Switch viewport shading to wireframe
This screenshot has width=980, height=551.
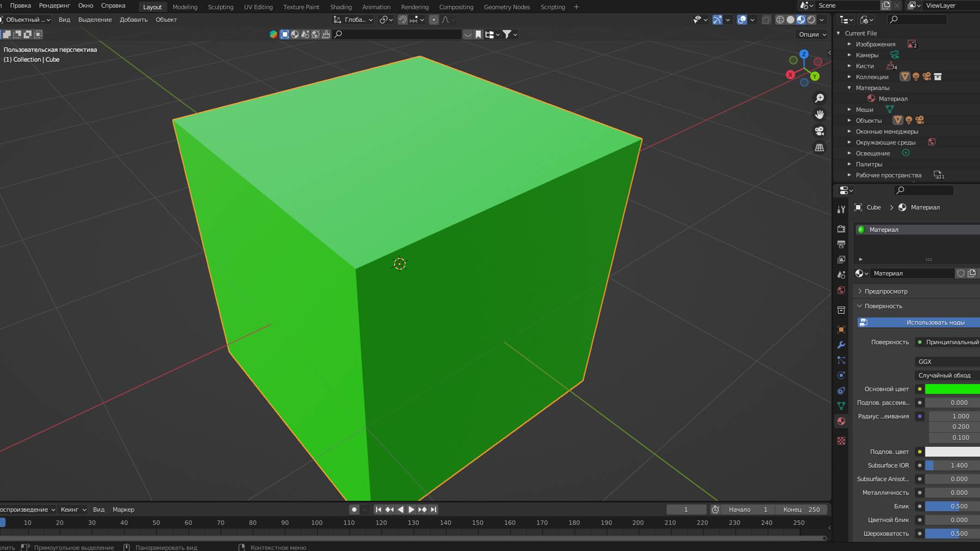pyautogui.click(x=780, y=20)
